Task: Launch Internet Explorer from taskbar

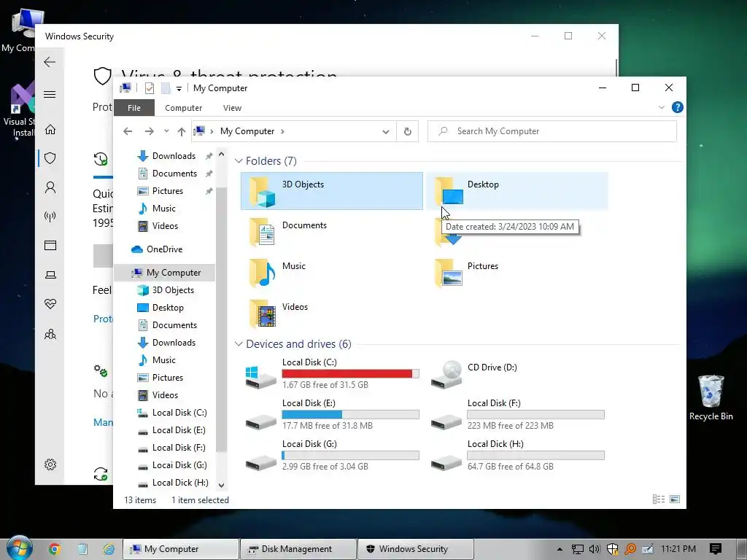Action: click(x=109, y=549)
